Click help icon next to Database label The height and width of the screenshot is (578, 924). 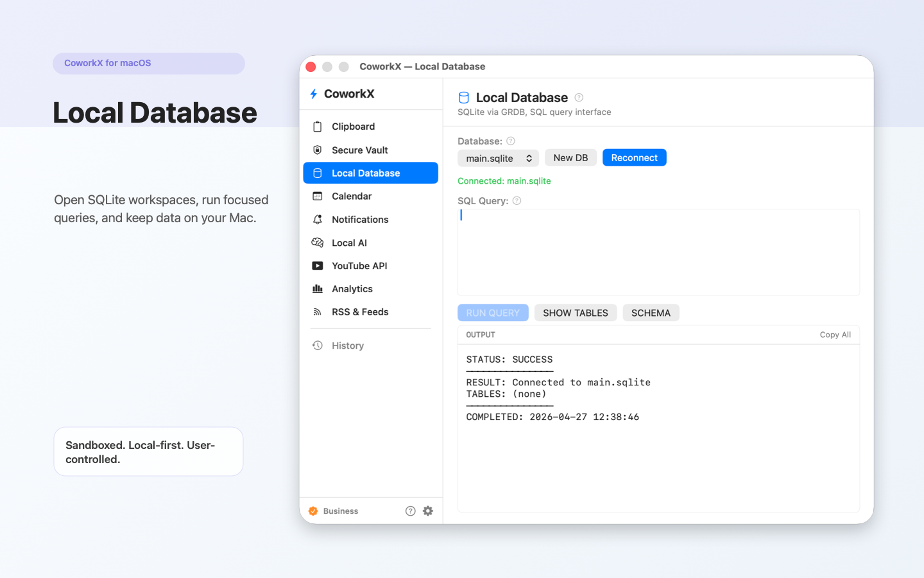point(511,141)
